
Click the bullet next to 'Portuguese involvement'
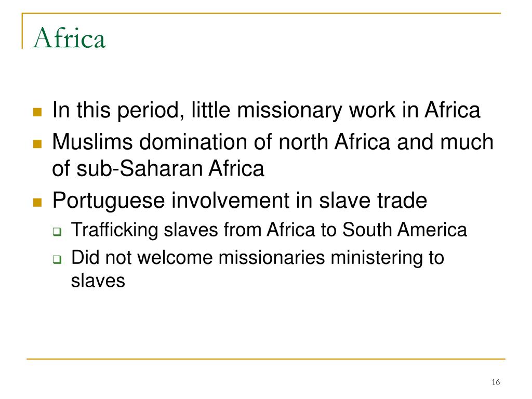coord(37,203)
